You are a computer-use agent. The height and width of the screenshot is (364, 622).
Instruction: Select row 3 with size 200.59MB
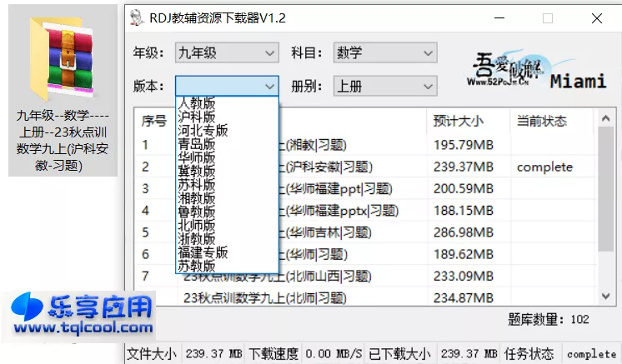click(365, 188)
